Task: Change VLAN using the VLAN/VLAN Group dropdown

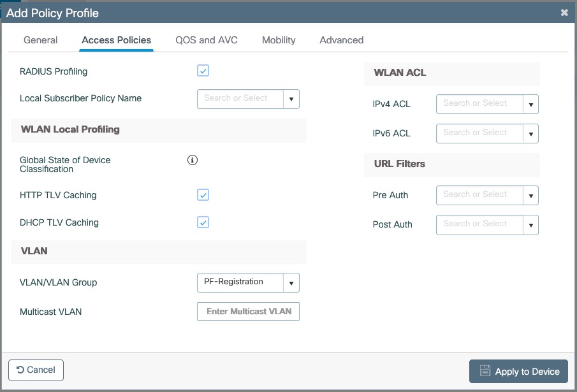Action: pos(292,282)
